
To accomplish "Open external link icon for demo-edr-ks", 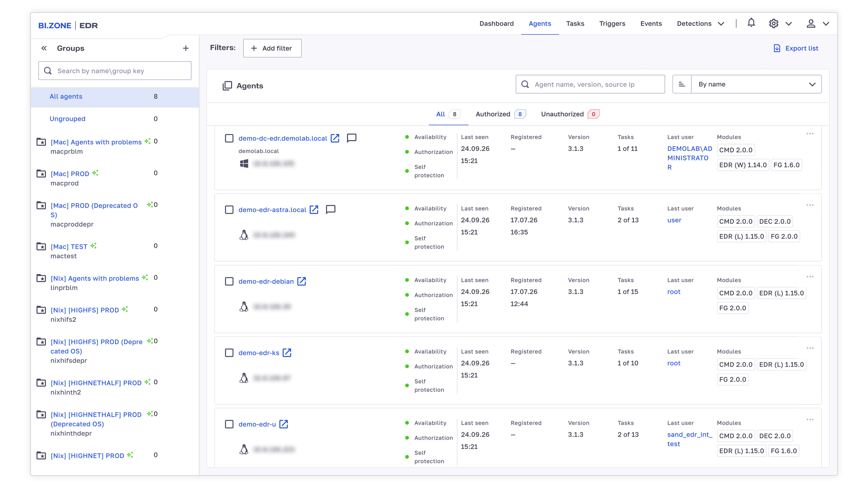I will point(287,353).
